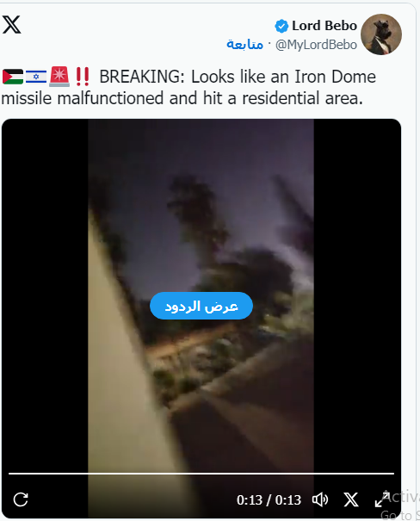The width and height of the screenshot is (420, 521).
Task: Click the red double exclamation mark emoji
Action: pyautogui.click(x=83, y=77)
